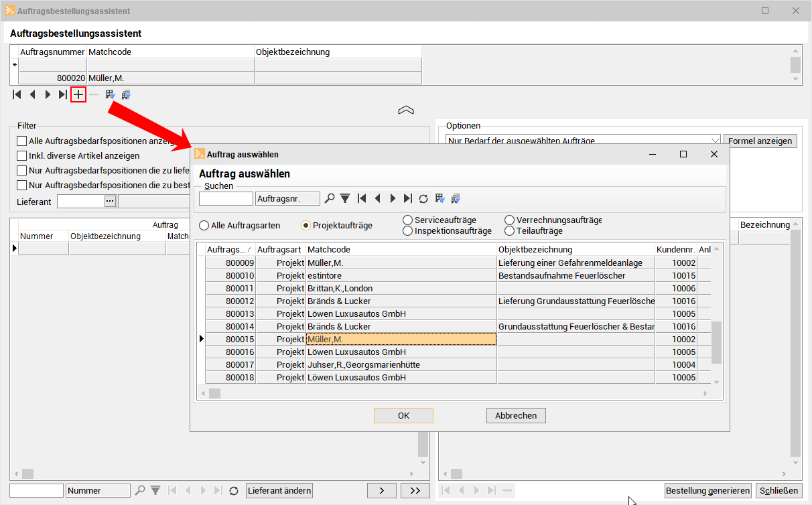Viewport: 812px width, 505px height.
Task: Choose the 'Inspektionsaufträge' radio option
Action: click(407, 231)
